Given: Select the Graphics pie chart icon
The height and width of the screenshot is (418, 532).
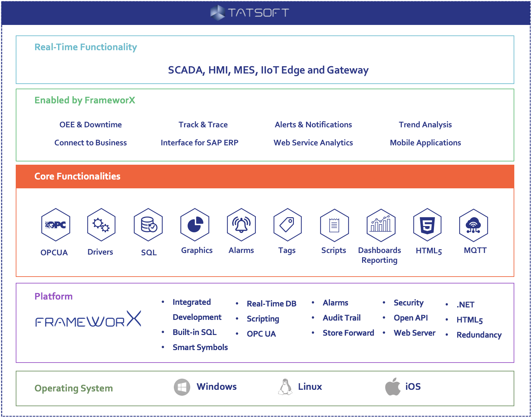Looking at the screenshot, I should 195,225.
